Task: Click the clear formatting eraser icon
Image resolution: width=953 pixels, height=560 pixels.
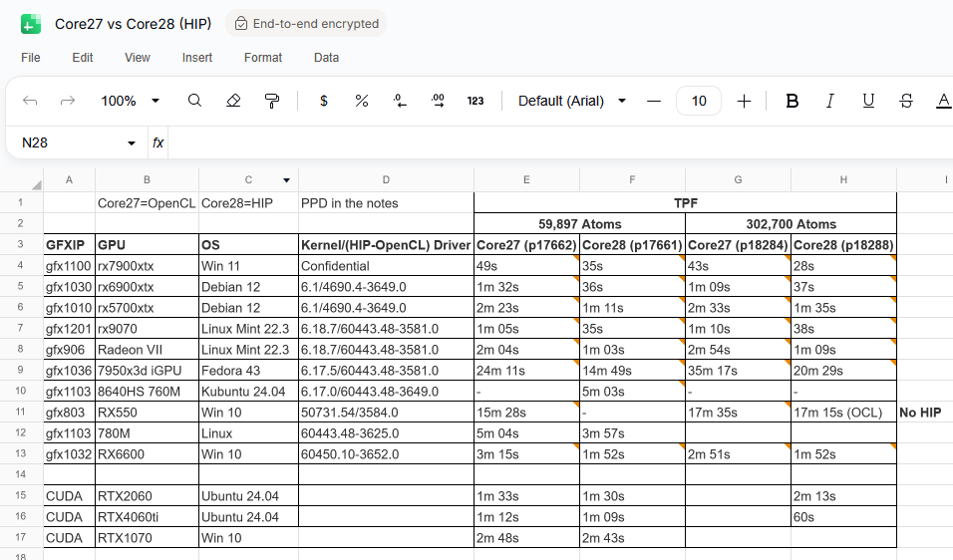Action: 233,101
